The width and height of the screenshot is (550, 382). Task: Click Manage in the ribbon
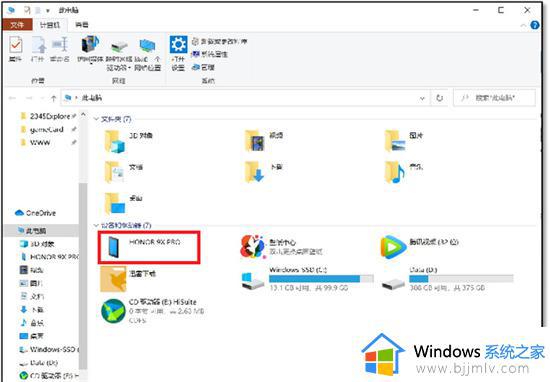coord(203,67)
